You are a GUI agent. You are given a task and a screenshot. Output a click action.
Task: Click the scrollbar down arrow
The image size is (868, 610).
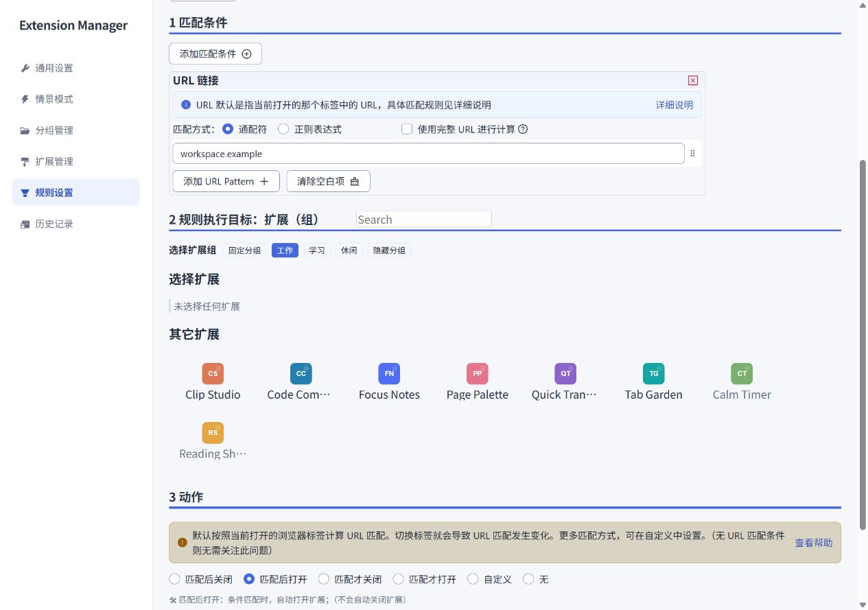pyautogui.click(x=863, y=605)
